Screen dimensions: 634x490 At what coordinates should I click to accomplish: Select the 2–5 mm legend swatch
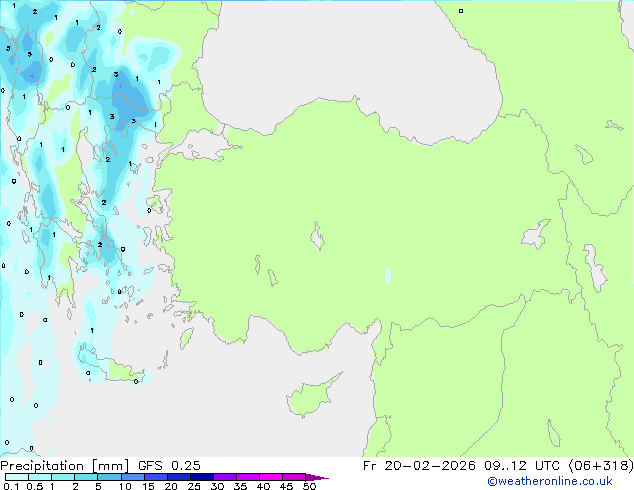(x=86, y=477)
